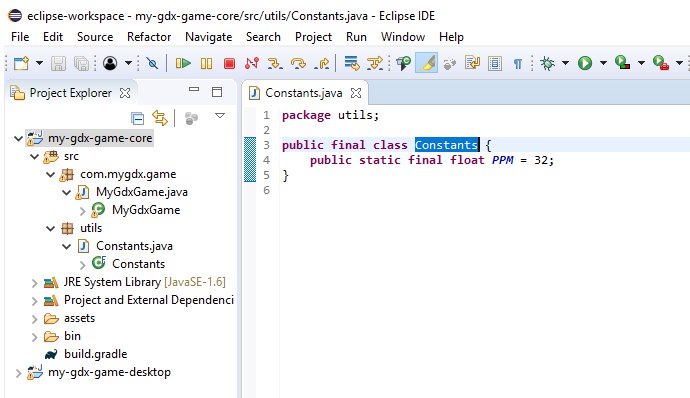Open the Project menu

point(313,37)
